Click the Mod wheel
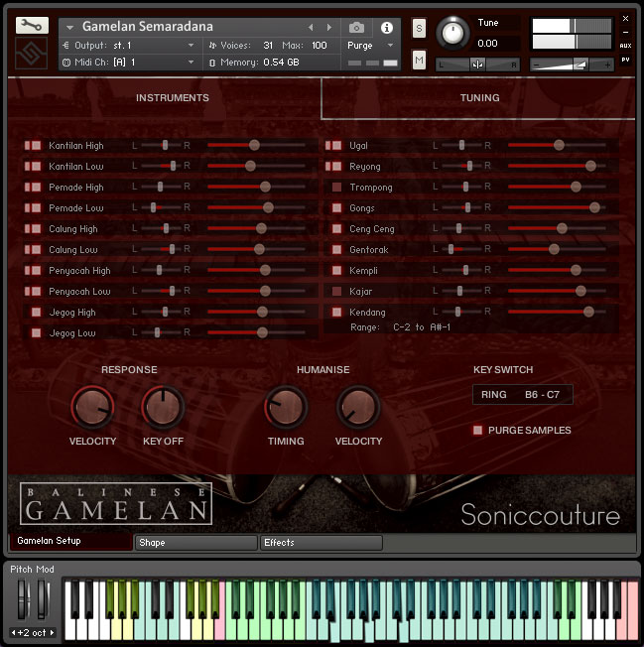 43,598
